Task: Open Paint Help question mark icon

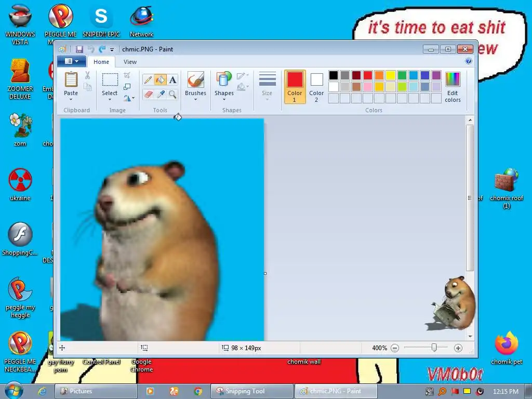Action: coord(469,61)
